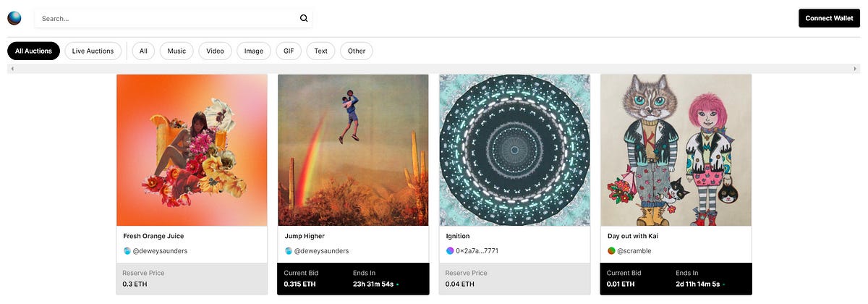Open the Jump Higher artwork thumbnail
The image size is (868, 304).
[353, 150]
